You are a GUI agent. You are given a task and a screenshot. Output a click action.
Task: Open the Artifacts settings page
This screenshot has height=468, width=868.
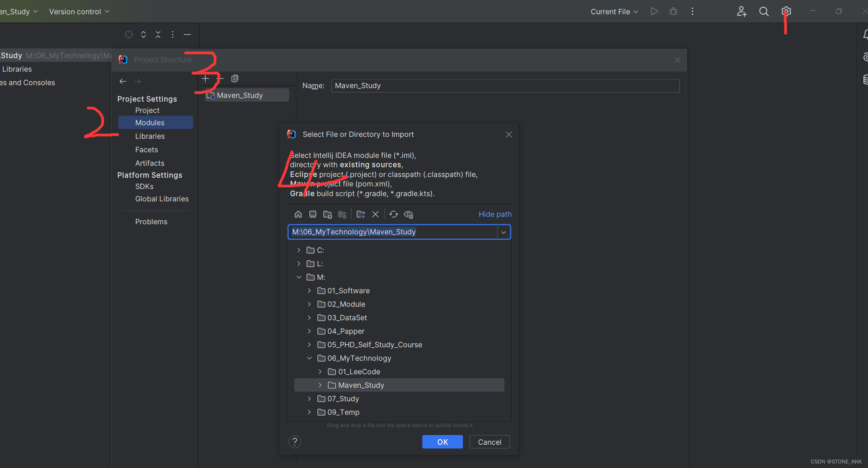coord(149,163)
